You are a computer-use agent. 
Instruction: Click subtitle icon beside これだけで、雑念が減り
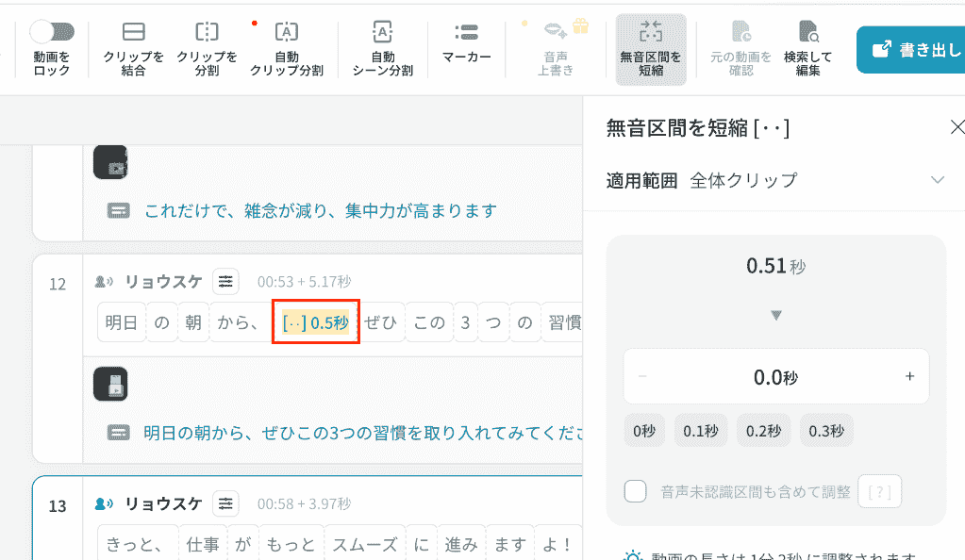point(118,211)
